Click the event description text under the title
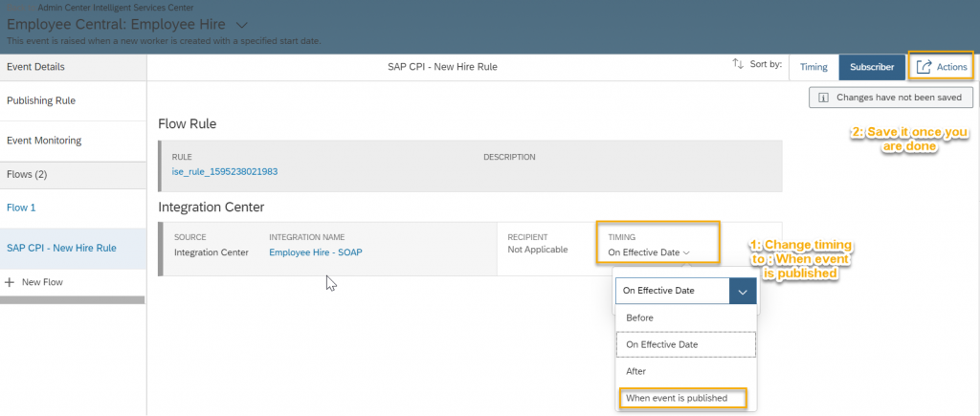 point(164,41)
